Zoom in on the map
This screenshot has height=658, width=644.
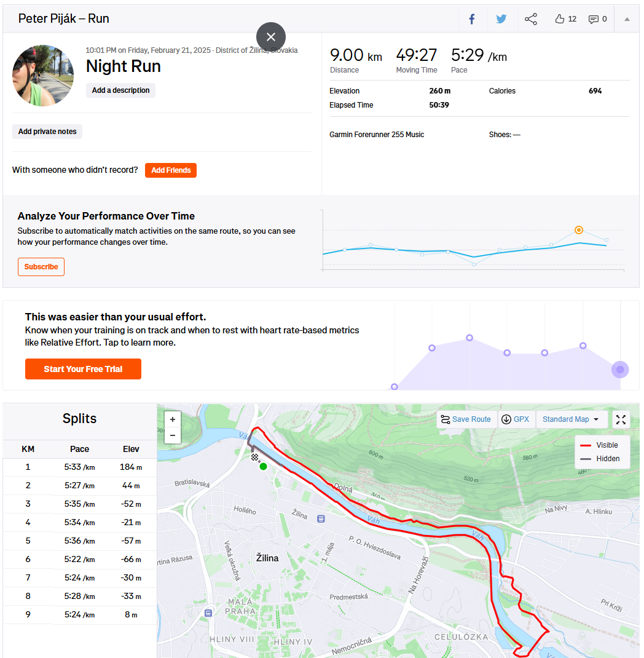[172, 419]
